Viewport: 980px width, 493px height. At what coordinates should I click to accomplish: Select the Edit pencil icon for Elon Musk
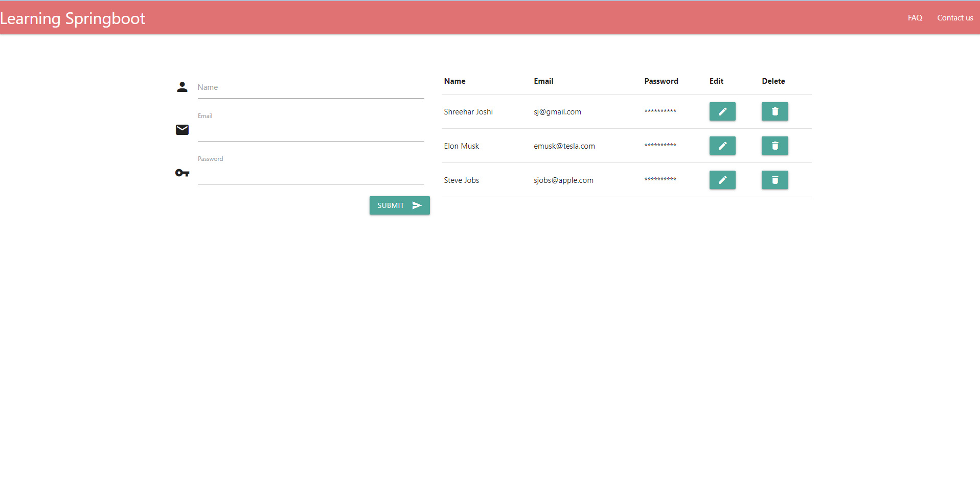722,146
